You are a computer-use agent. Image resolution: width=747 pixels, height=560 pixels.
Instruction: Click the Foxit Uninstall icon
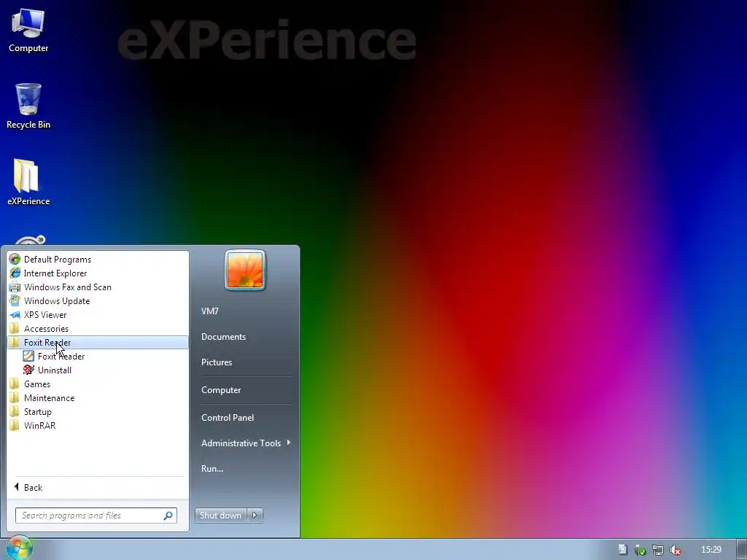pos(28,370)
